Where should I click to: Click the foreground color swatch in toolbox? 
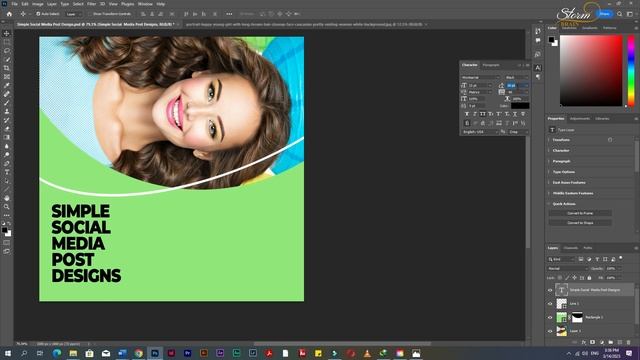tap(4, 230)
